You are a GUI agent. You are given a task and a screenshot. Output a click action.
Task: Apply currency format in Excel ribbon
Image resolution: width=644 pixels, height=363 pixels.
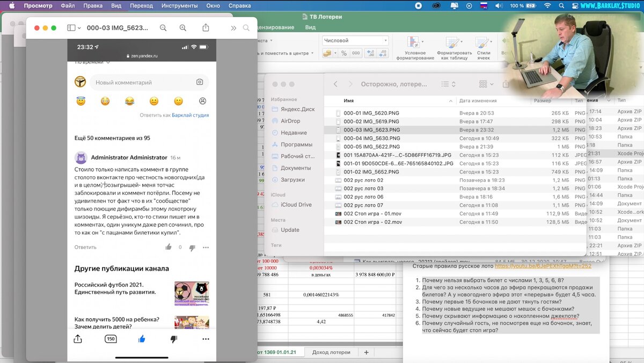coord(326,53)
